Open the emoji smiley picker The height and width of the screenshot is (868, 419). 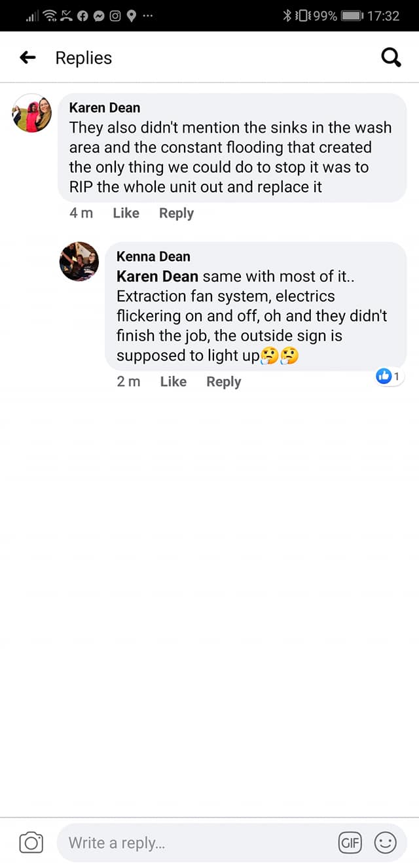[385, 842]
